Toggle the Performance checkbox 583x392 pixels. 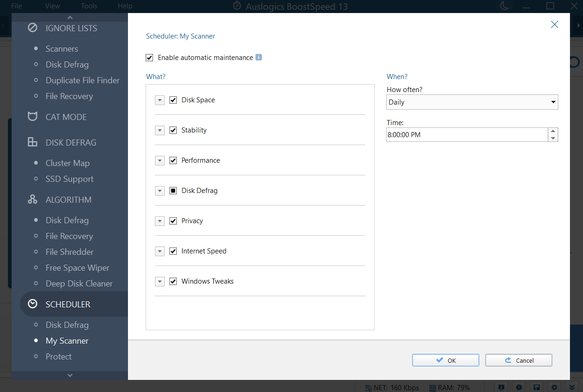pyautogui.click(x=173, y=160)
